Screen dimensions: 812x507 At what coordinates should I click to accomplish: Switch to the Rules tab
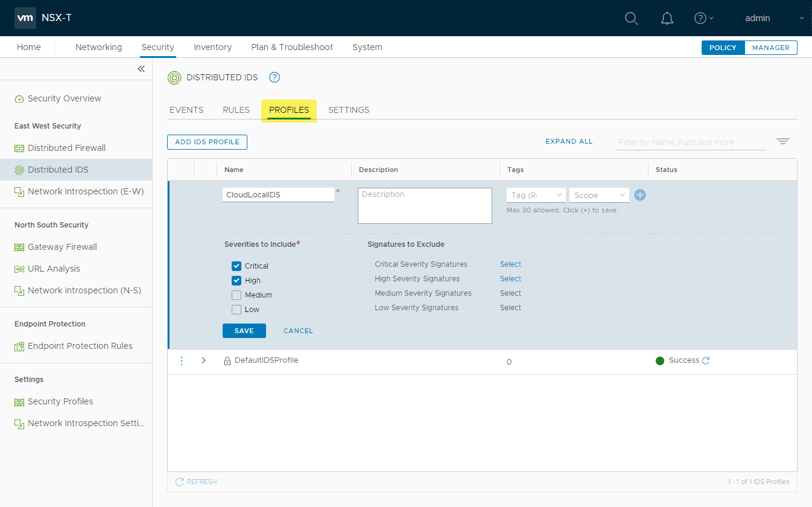tap(236, 110)
